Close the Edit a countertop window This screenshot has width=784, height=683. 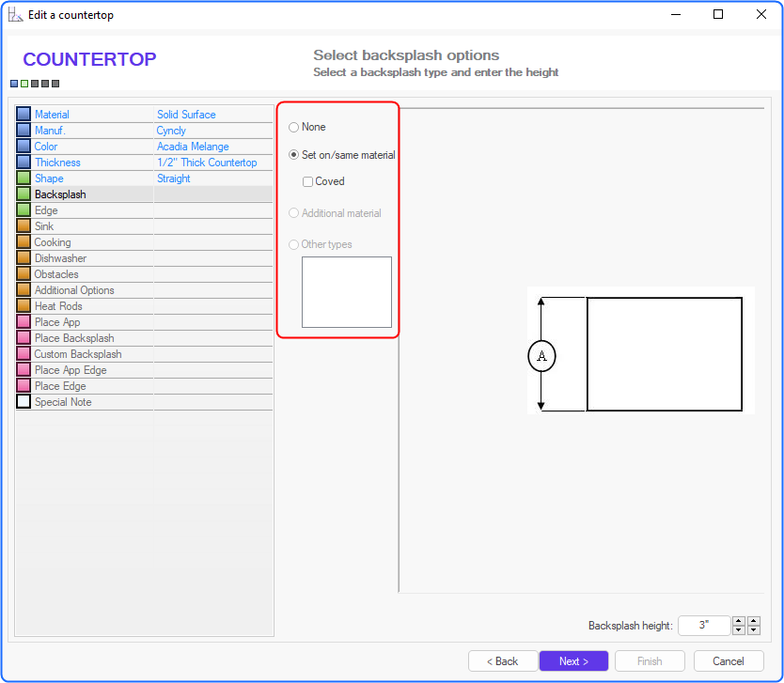click(x=761, y=14)
